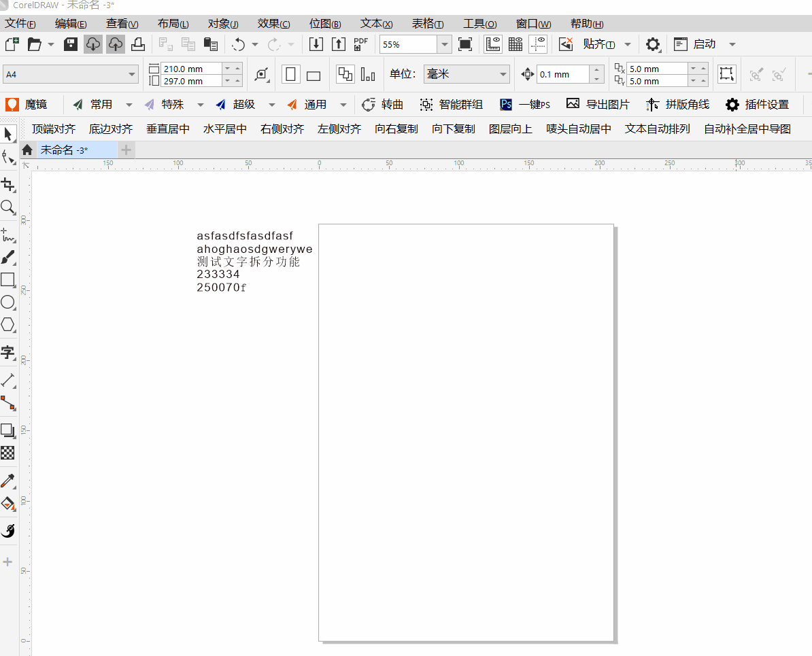Image resolution: width=812 pixels, height=656 pixels.
Task: Select the Crop tool
Action: pyautogui.click(x=8, y=185)
